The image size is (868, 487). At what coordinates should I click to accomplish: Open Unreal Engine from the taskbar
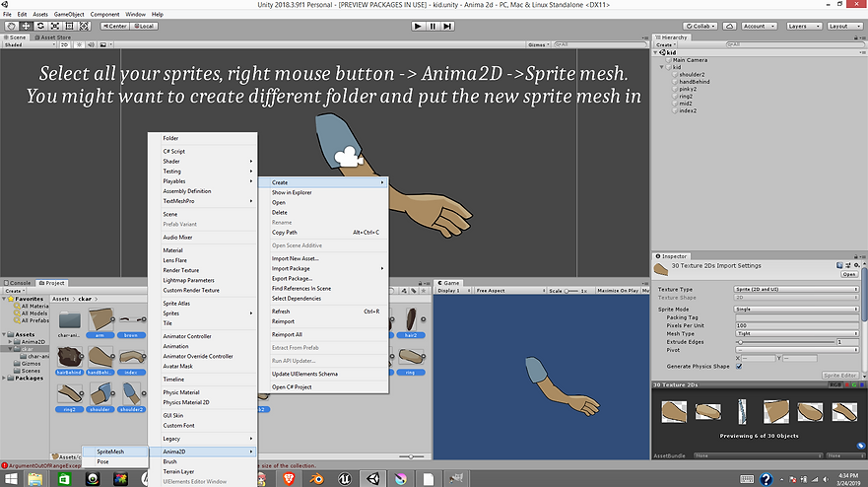[x=344, y=479]
